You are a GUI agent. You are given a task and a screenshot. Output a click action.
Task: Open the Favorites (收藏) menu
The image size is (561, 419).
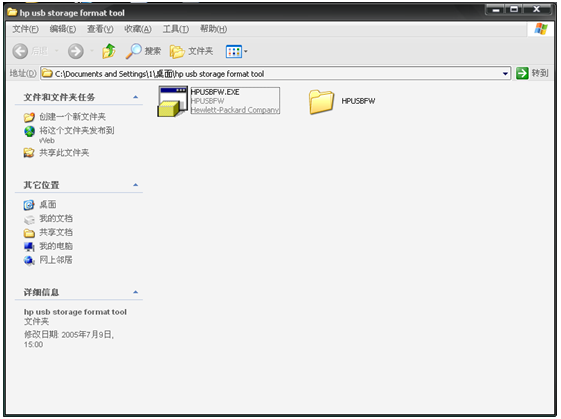(138, 29)
